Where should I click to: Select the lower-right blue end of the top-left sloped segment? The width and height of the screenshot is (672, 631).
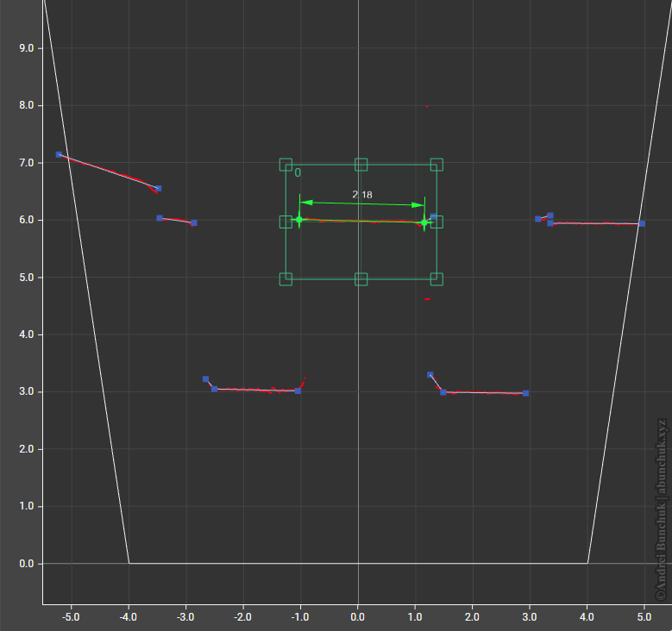[158, 188]
